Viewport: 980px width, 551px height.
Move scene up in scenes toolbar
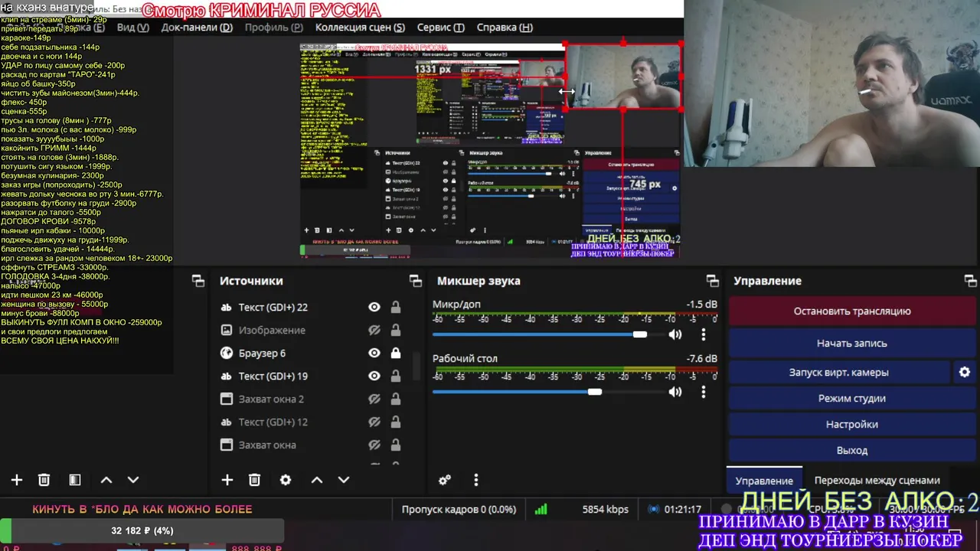click(x=106, y=480)
